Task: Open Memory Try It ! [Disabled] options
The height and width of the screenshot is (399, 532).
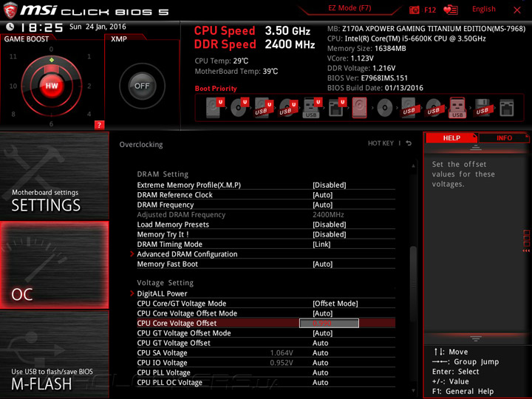Action: pos(329,234)
